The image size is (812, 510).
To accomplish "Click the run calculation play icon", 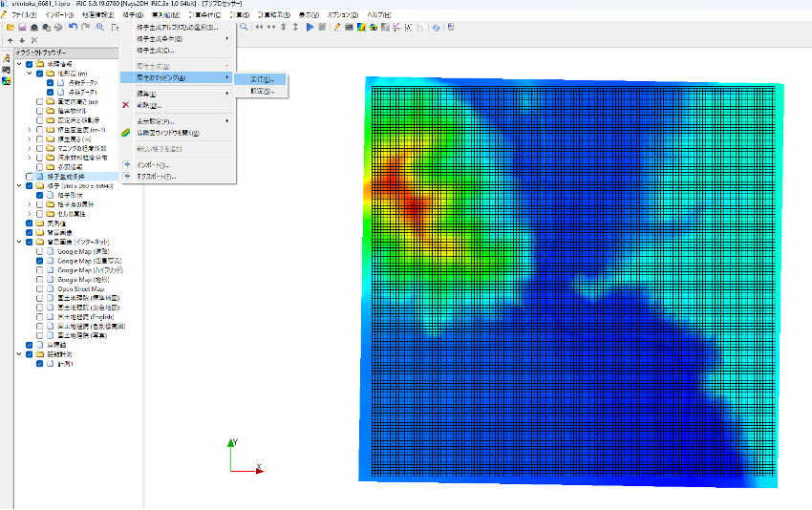I will pyautogui.click(x=310, y=27).
